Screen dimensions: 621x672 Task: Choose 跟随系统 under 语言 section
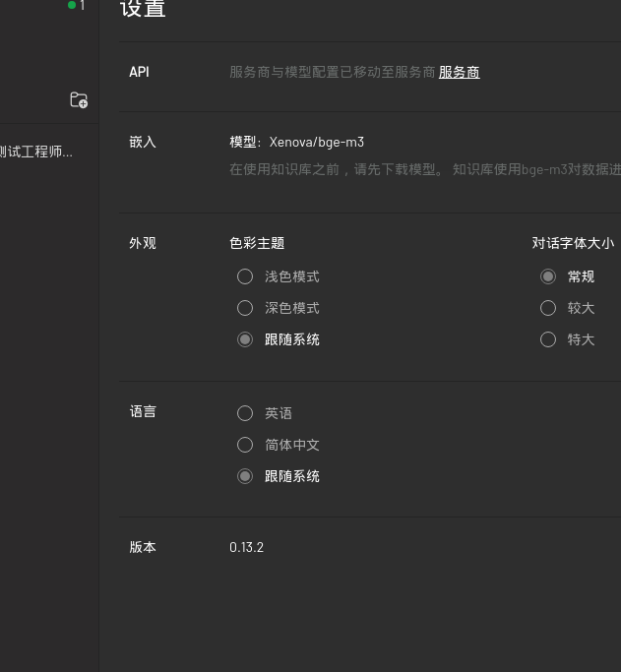(x=245, y=476)
